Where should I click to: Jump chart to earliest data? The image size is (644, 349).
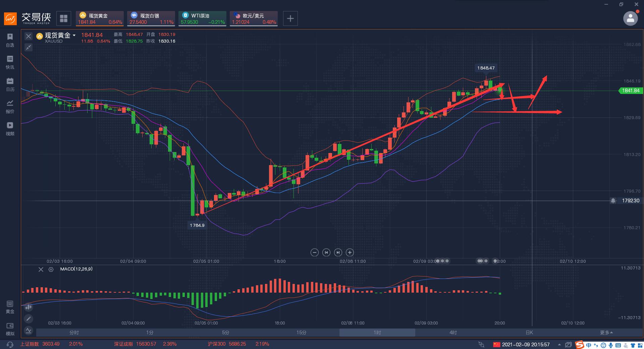[x=326, y=252]
